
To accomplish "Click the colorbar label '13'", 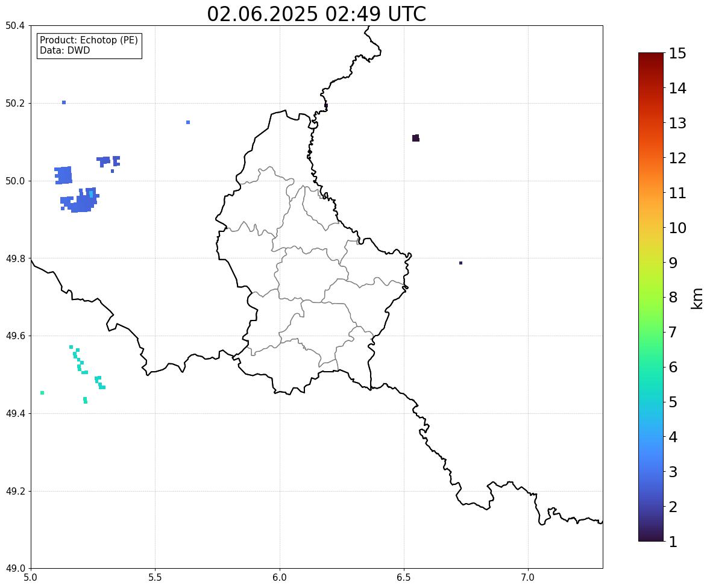I will click(x=677, y=123).
